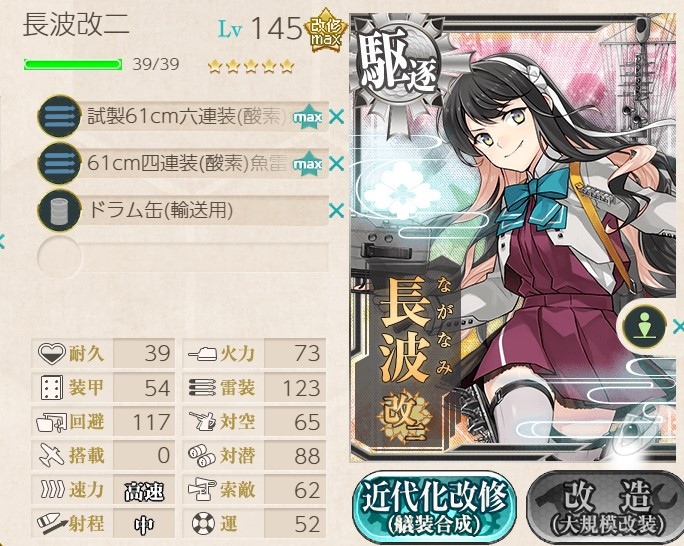Viewport: 684px width, 546px height.
Task: Click the X beside the expansion slot
Action: click(x=678, y=326)
